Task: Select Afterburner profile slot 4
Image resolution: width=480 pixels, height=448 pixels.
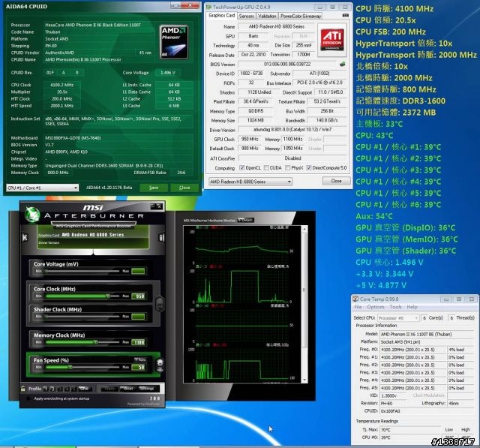Action: [67, 389]
